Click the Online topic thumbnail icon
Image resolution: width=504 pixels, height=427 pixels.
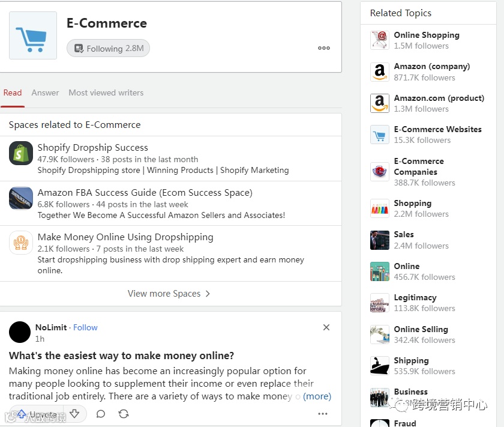click(x=380, y=271)
